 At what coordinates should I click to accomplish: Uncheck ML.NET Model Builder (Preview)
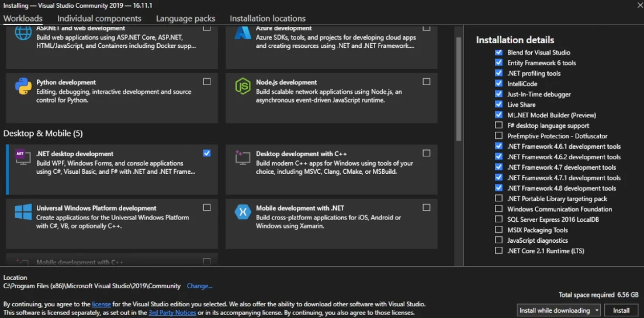[498, 115]
